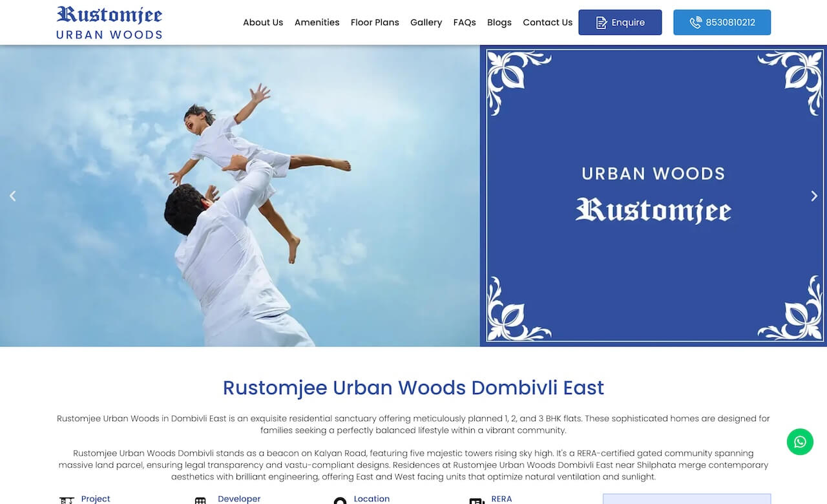Open WhatsApp chat floating button
The image size is (827, 504).
[800, 442]
